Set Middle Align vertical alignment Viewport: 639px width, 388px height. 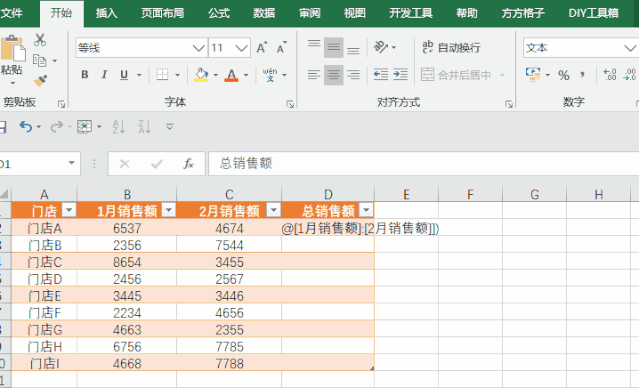pyautogui.click(x=334, y=48)
